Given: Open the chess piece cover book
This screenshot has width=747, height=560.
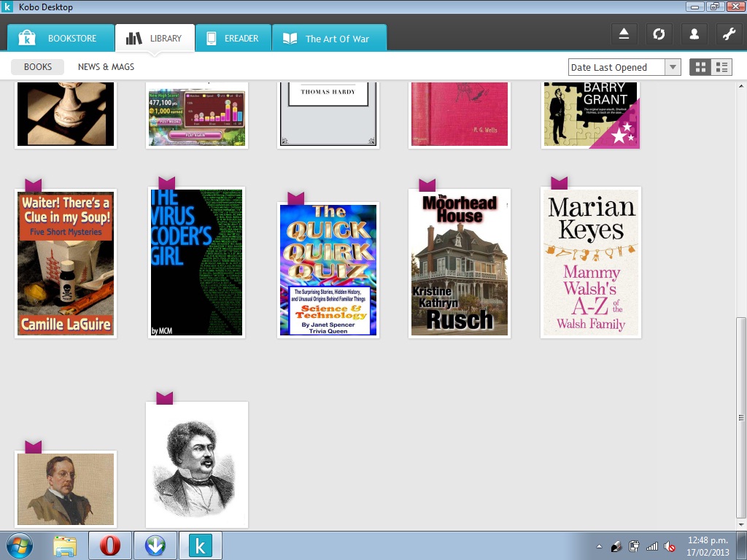Looking at the screenshot, I should click(x=66, y=114).
